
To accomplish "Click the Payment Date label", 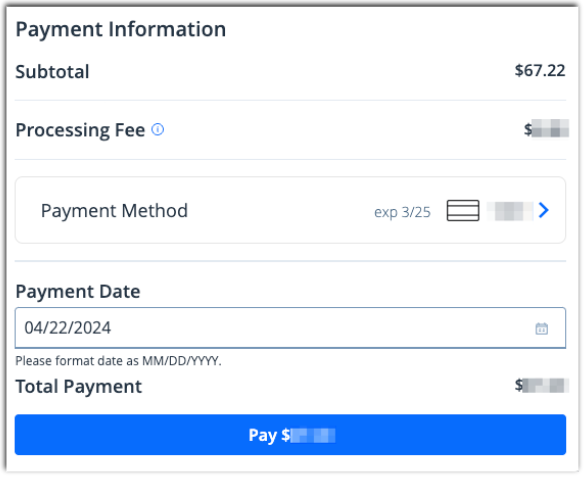I will (78, 291).
